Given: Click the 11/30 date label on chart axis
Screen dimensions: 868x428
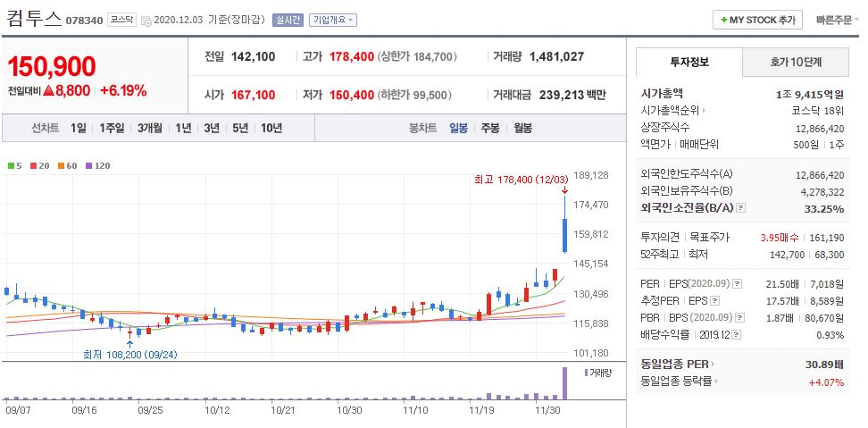Looking at the screenshot, I should [548, 410].
